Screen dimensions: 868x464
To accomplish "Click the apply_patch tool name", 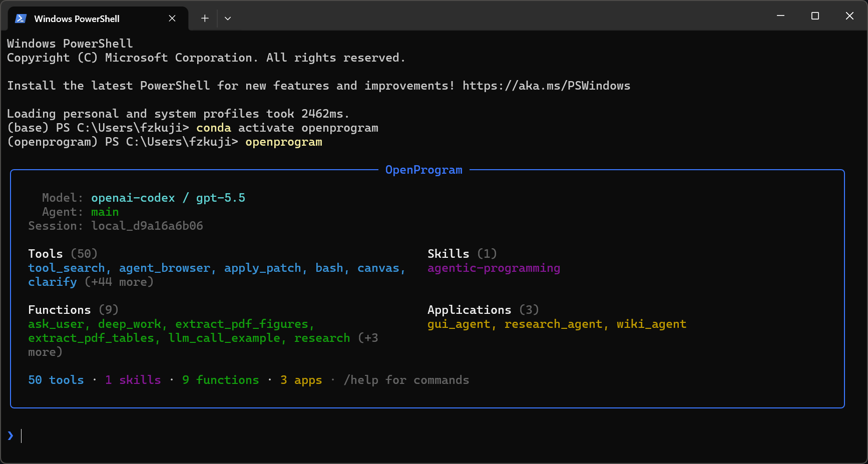I will point(263,268).
